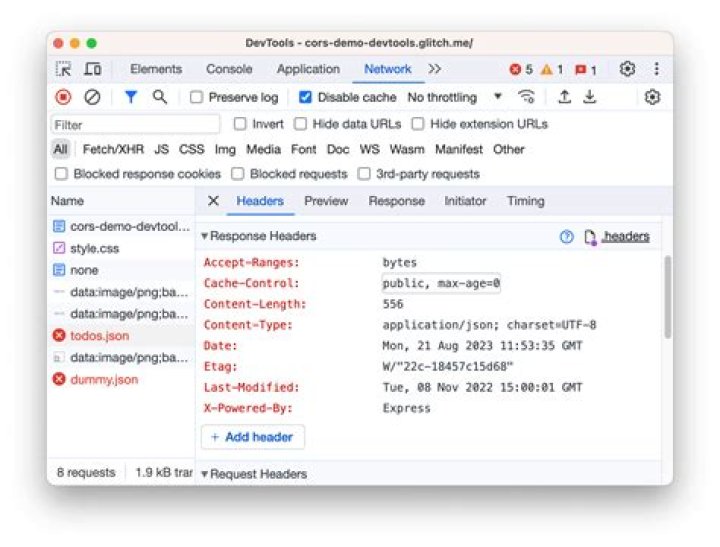Click the headers pane vertical scrollbar
This screenshot has height=547, width=720.
[667, 298]
